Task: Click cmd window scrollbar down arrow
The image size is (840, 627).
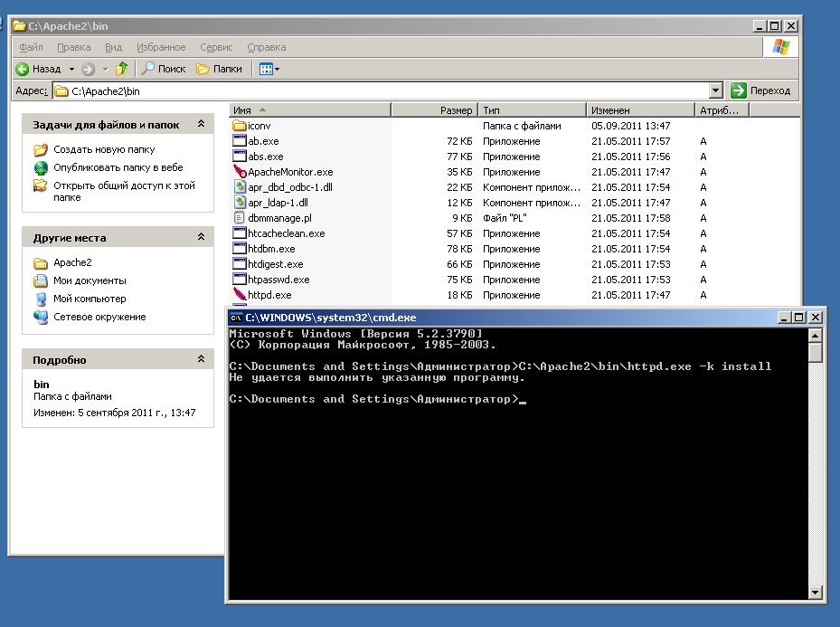Action: 816,593
